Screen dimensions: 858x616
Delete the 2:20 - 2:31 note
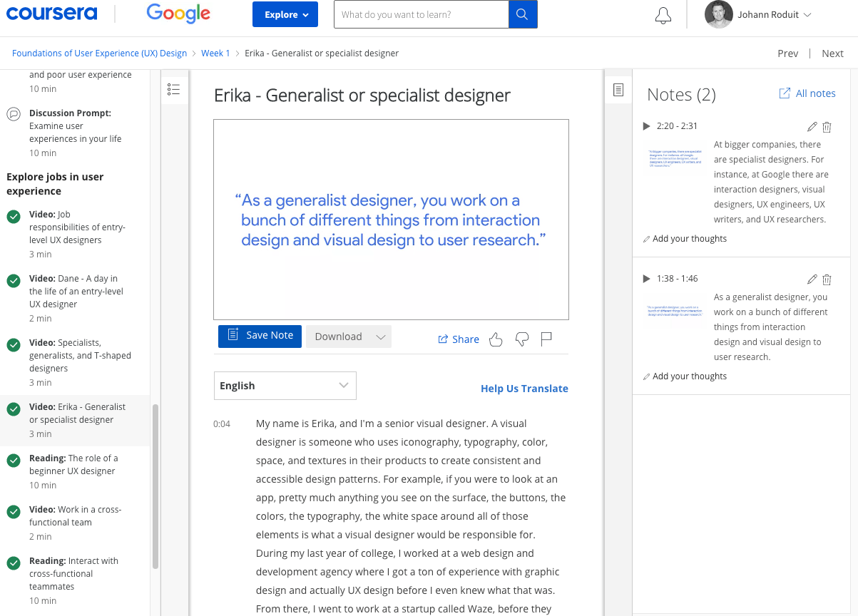(x=827, y=127)
